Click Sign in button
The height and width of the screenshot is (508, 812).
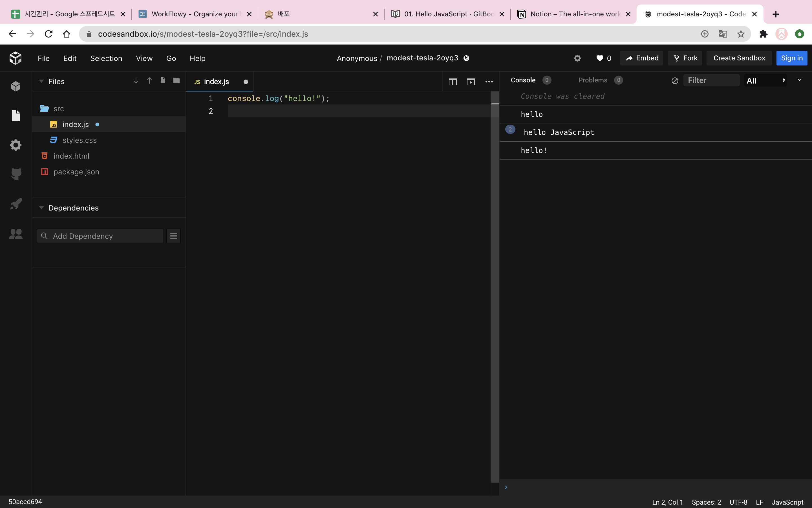pyautogui.click(x=792, y=58)
